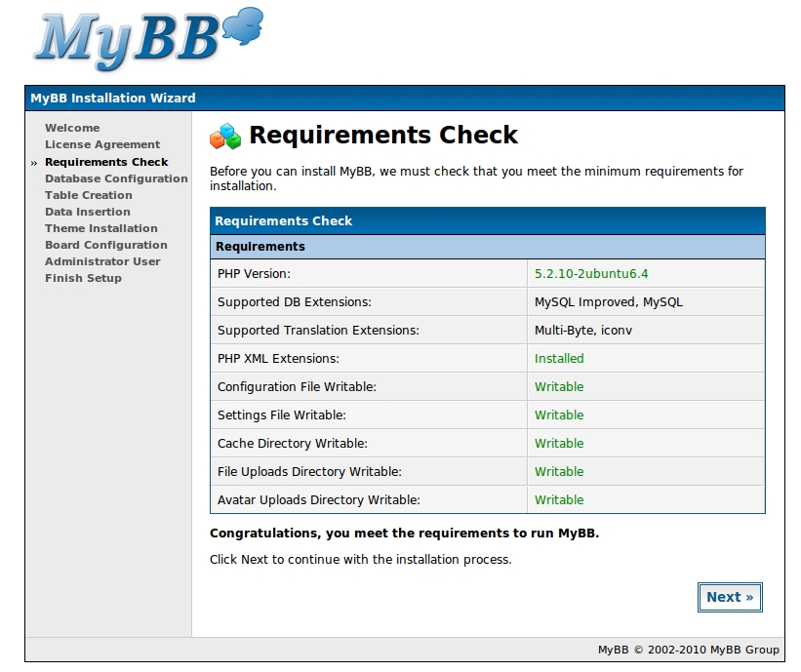Click 'Writable' status for Avatar Uploads Directory
The height and width of the screenshot is (672, 801).
(559, 500)
